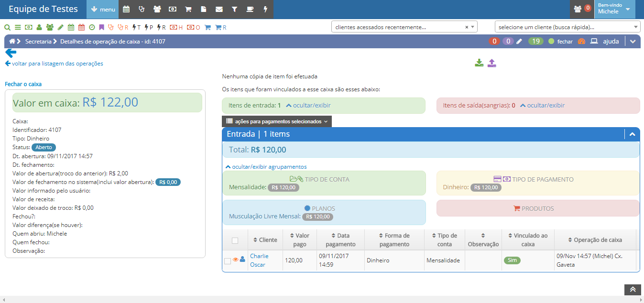Click the orange eye icon in payment row

coord(235,260)
